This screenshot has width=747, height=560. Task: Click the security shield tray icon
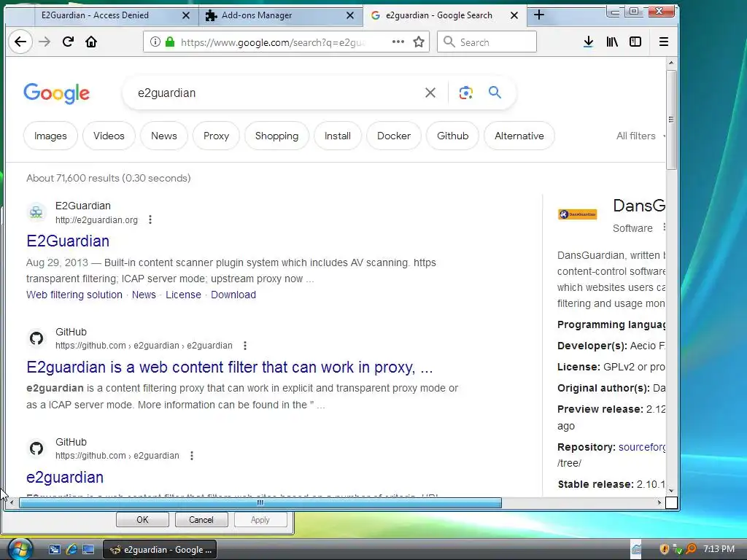click(x=664, y=549)
